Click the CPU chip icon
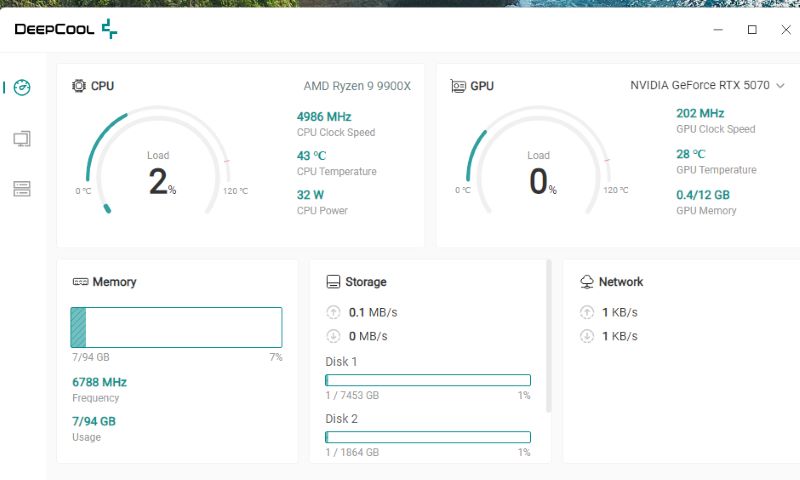The image size is (800, 480). (x=79, y=86)
